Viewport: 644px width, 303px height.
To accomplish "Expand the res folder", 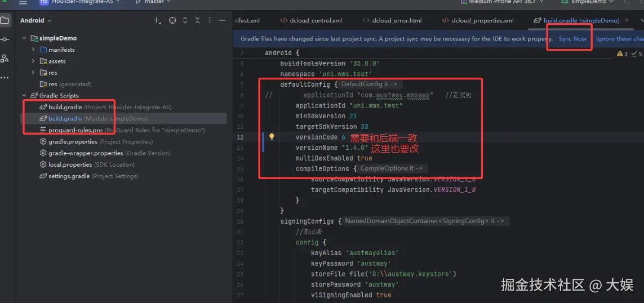I will pyautogui.click(x=33, y=73).
